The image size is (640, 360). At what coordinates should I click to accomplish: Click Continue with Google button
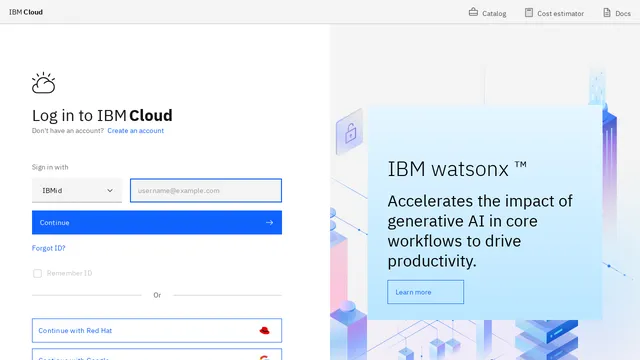pyautogui.click(x=157, y=354)
